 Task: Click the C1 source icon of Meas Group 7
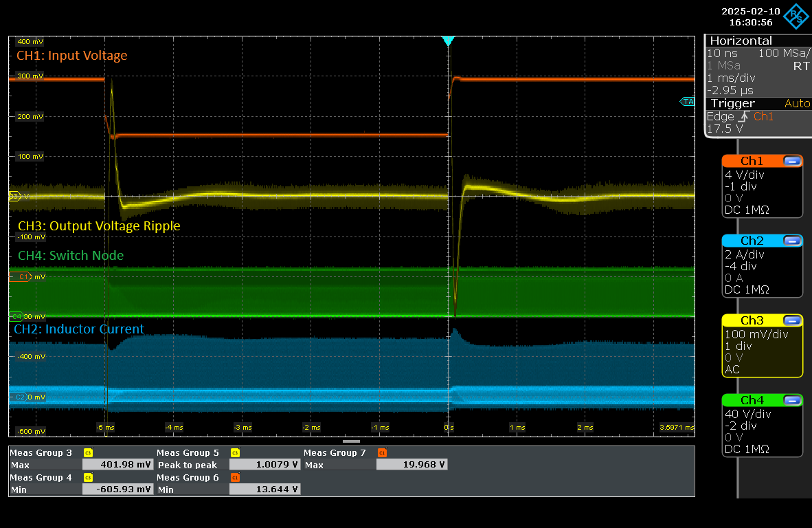coord(382,453)
